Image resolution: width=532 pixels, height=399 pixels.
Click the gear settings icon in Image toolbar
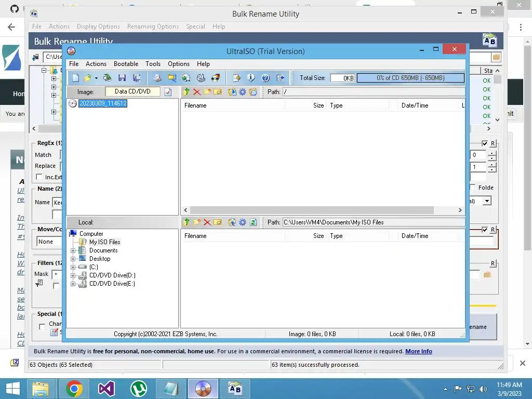pos(243,92)
